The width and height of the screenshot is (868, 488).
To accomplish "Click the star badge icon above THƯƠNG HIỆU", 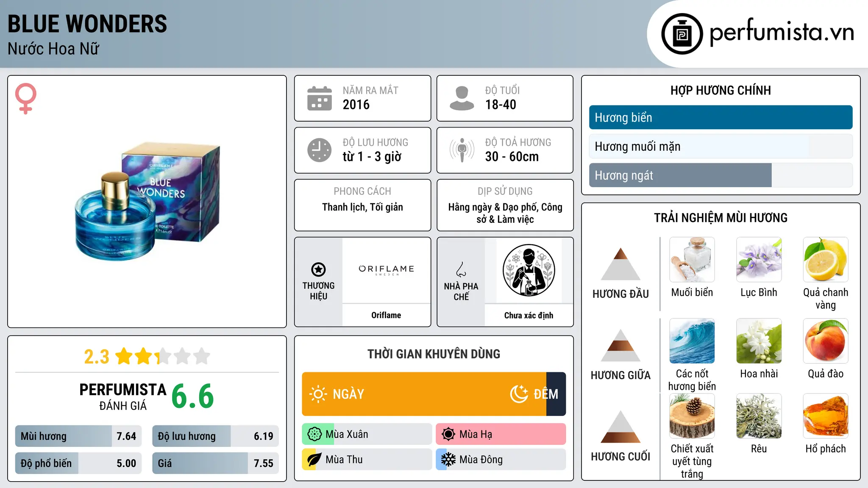I will pos(318,269).
